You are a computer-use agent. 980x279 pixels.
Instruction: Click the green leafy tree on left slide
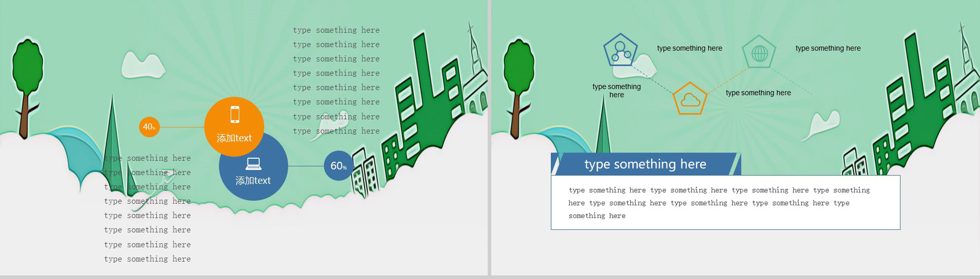point(27,88)
